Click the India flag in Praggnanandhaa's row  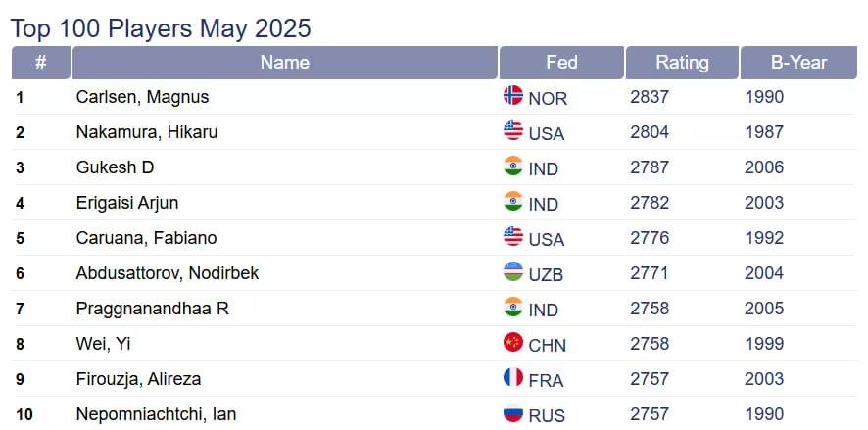tap(512, 308)
